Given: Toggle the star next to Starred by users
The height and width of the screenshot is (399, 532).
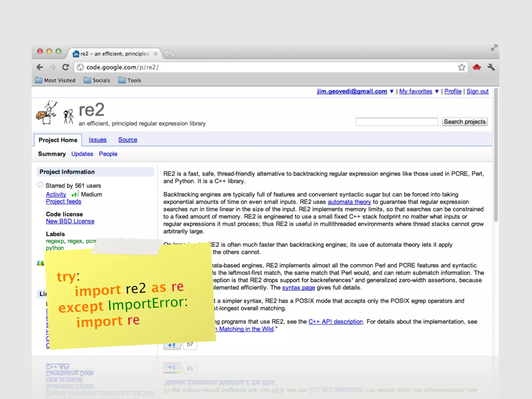Looking at the screenshot, I should coord(40,185).
